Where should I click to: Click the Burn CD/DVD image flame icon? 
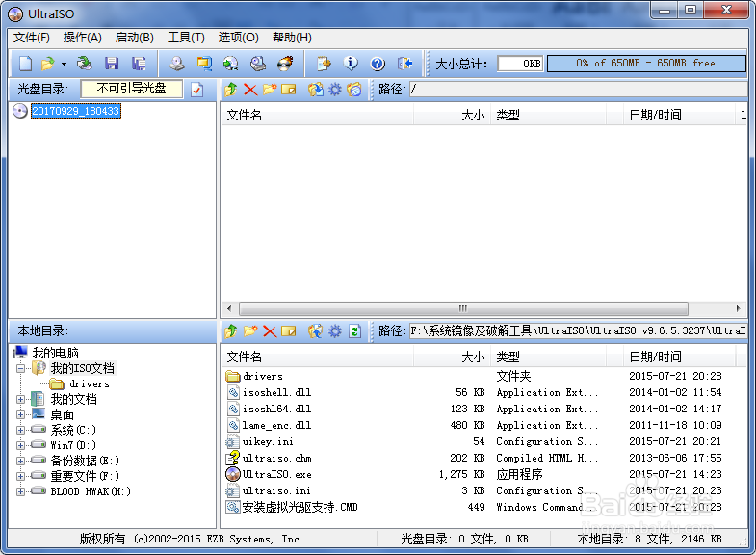[x=285, y=64]
